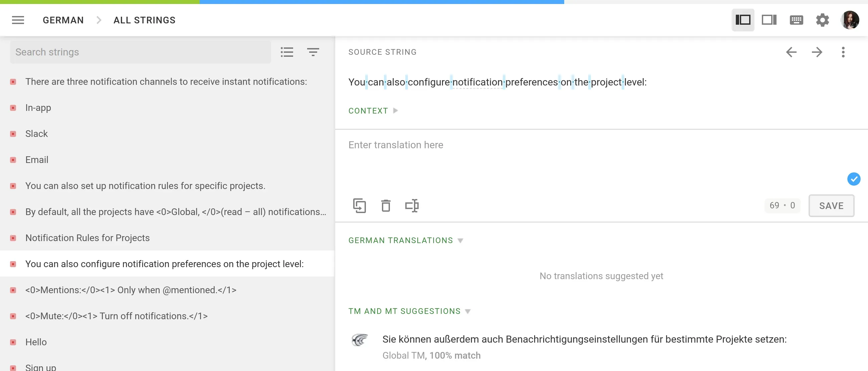Click the user profile avatar
The width and height of the screenshot is (868, 371).
pos(849,20)
